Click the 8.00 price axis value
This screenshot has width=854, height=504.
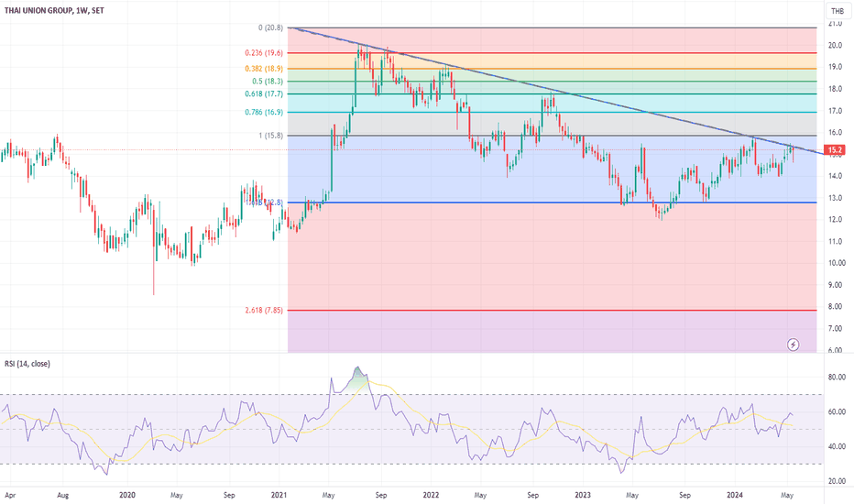coord(835,307)
